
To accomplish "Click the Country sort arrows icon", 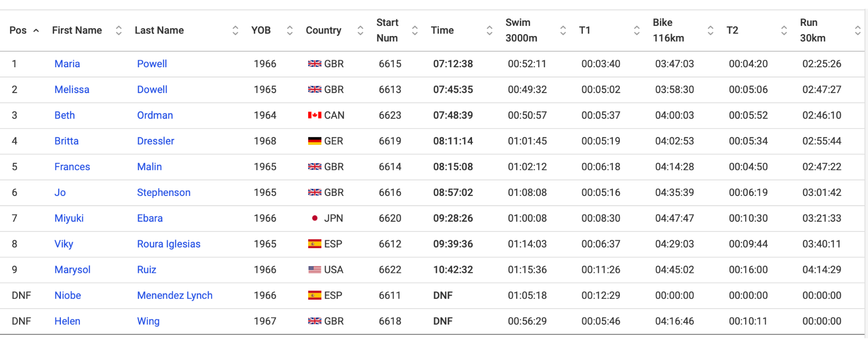I will coord(360,30).
